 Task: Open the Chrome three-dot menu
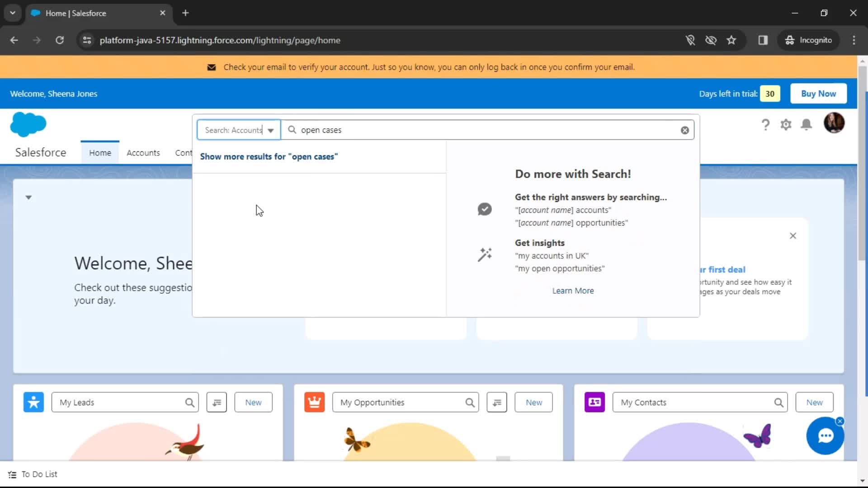tap(854, 40)
